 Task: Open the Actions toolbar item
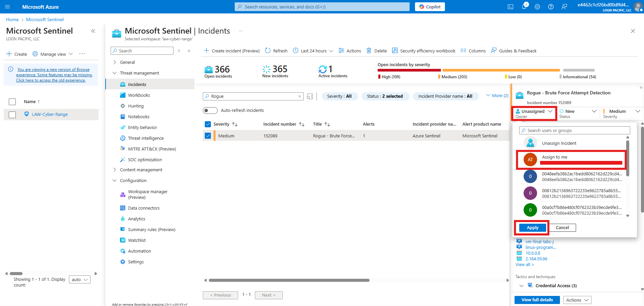(x=350, y=51)
